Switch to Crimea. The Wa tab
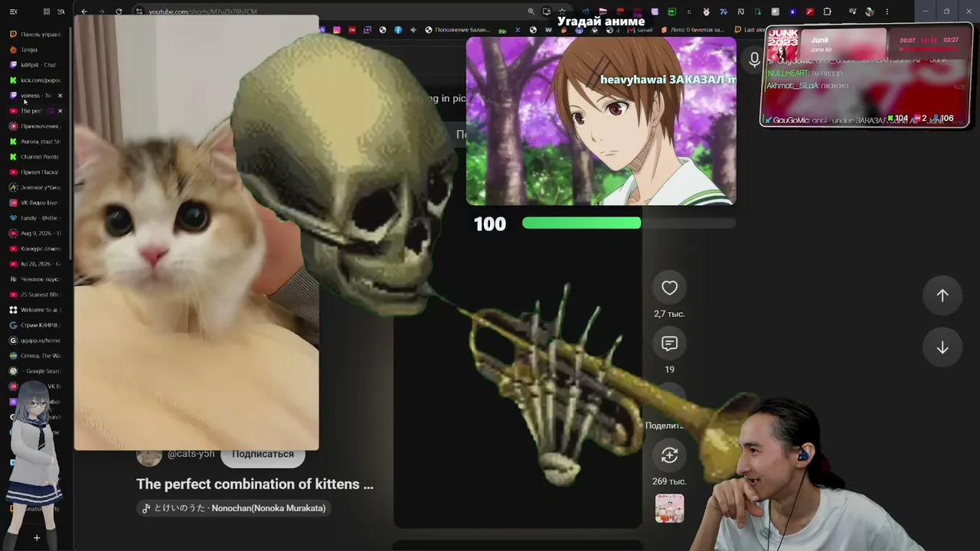This screenshot has height=551, width=980. [x=35, y=356]
